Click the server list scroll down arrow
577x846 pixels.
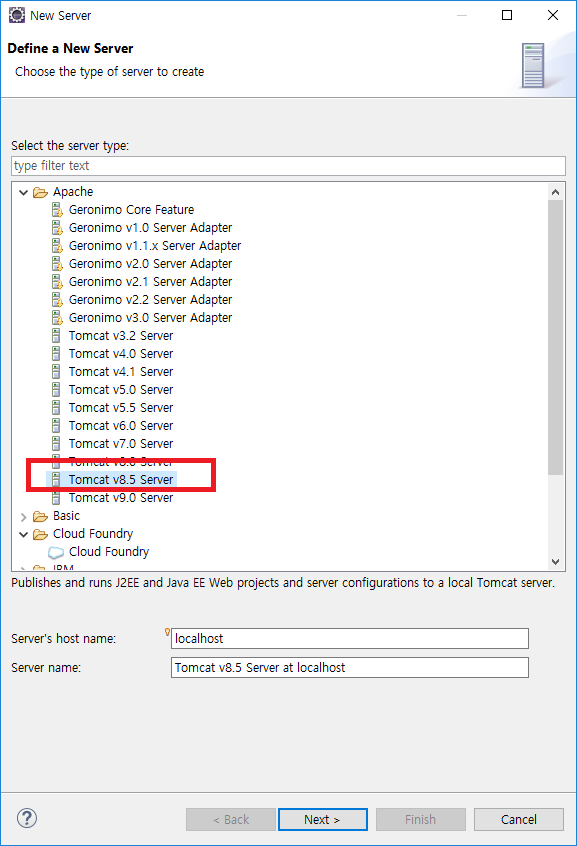[x=555, y=562]
